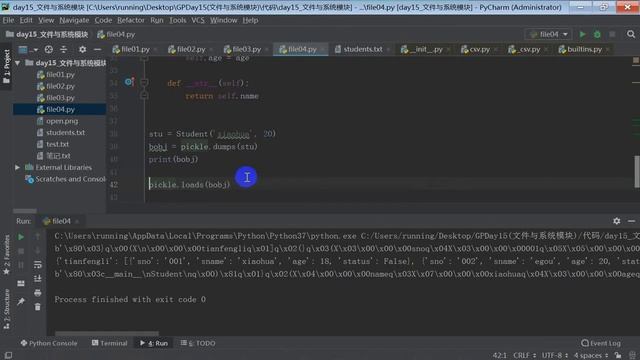Change UTF-8 encoding in status bar
This screenshot has width=640, height=360.
click(x=555, y=356)
